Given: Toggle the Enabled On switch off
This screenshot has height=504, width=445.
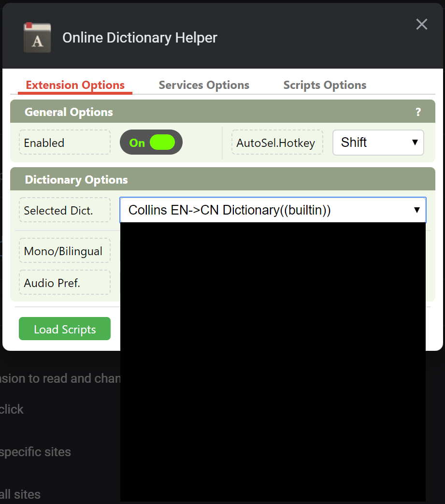Looking at the screenshot, I should [151, 142].
